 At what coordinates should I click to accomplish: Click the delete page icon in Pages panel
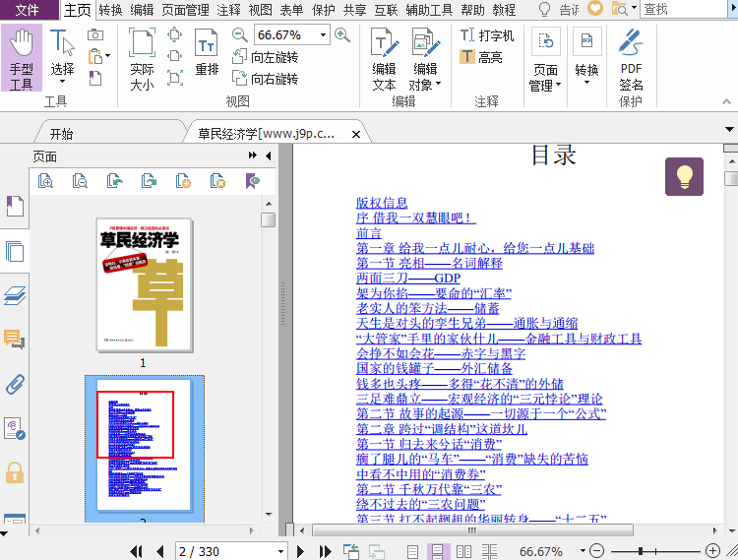click(x=217, y=181)
